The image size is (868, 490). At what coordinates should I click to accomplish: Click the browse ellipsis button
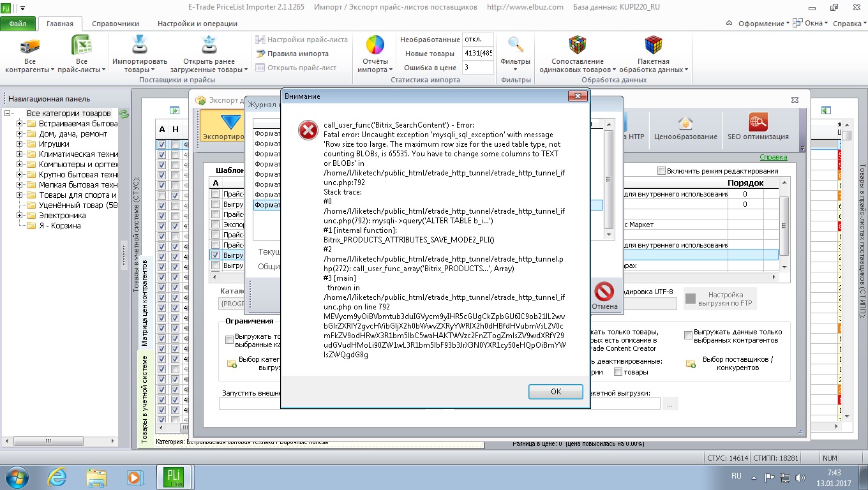pyautogui.click(x=670, y=404)
